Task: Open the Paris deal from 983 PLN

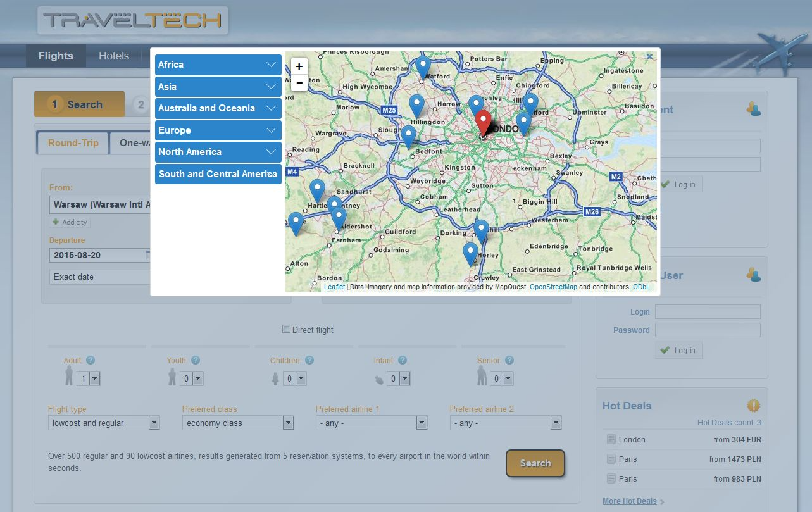Action: click(x=628, y=478)
